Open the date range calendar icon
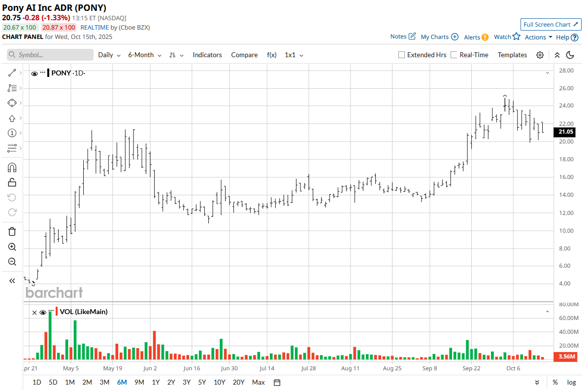588x392 pixels. click(277, 382)
